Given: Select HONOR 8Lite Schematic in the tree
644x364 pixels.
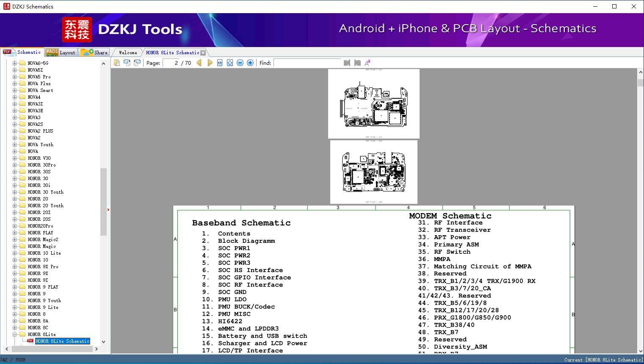Looking at the screenshot, I should click(x=63, y=341).
